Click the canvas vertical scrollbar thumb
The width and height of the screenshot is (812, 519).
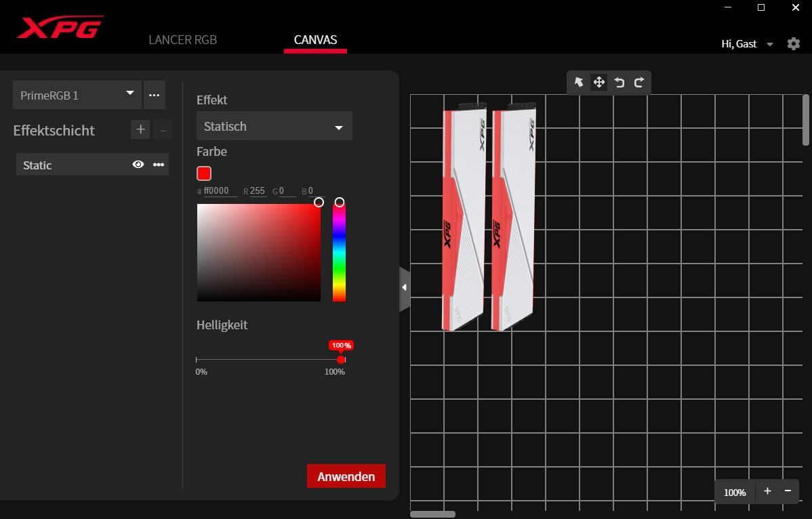pos(806,120)
